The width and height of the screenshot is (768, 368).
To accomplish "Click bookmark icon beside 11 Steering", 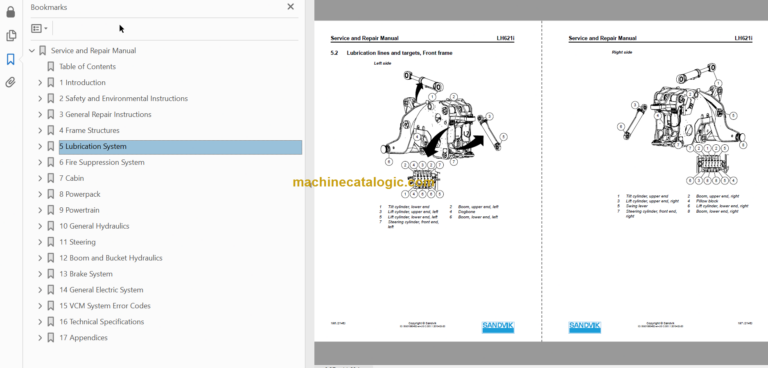I will point(50,242).
